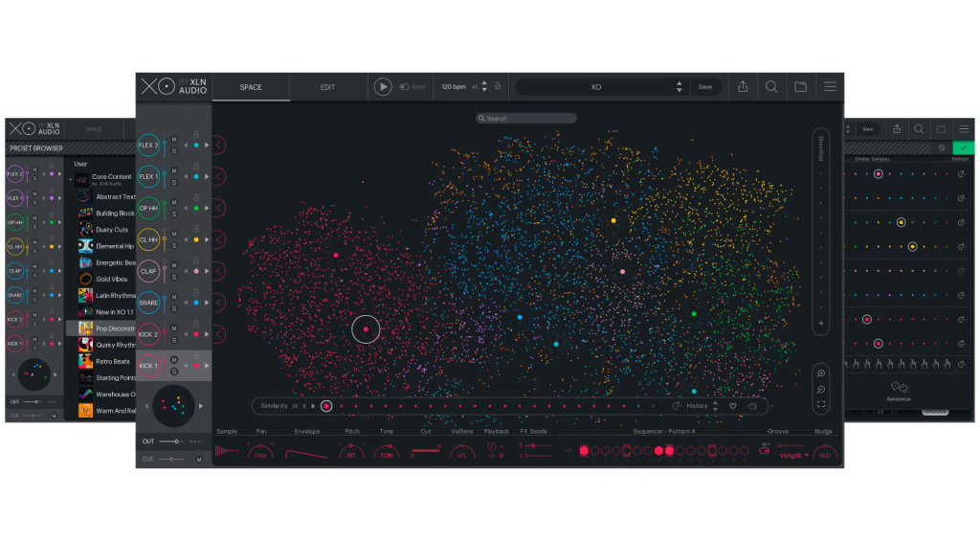Open the folder browser icon in main toolbar
Image resolution: width=980 pixels, height=541 pixels.
[x=801, y=87]
